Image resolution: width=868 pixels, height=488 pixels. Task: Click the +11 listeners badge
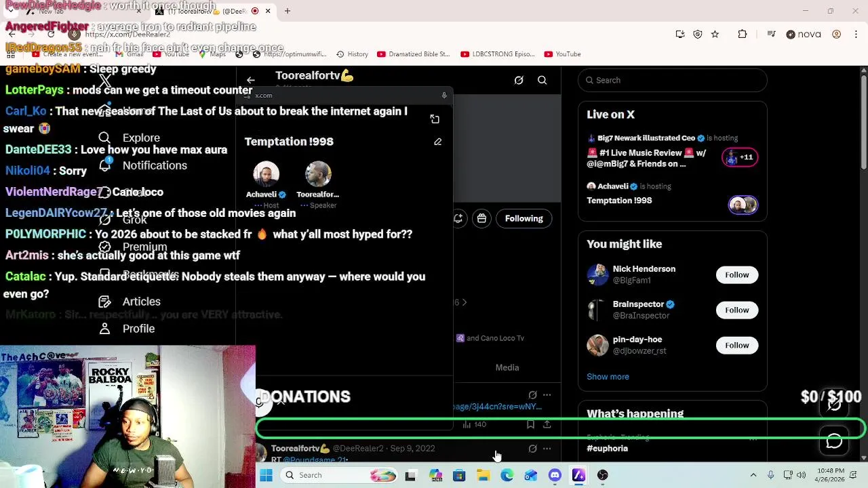[x=740, y=157]
